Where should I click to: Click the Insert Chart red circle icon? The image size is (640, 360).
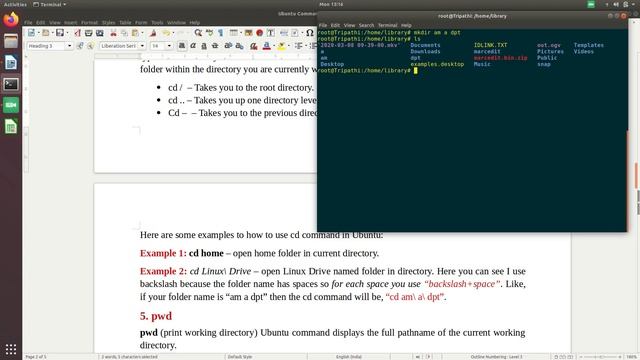[259, 33]
